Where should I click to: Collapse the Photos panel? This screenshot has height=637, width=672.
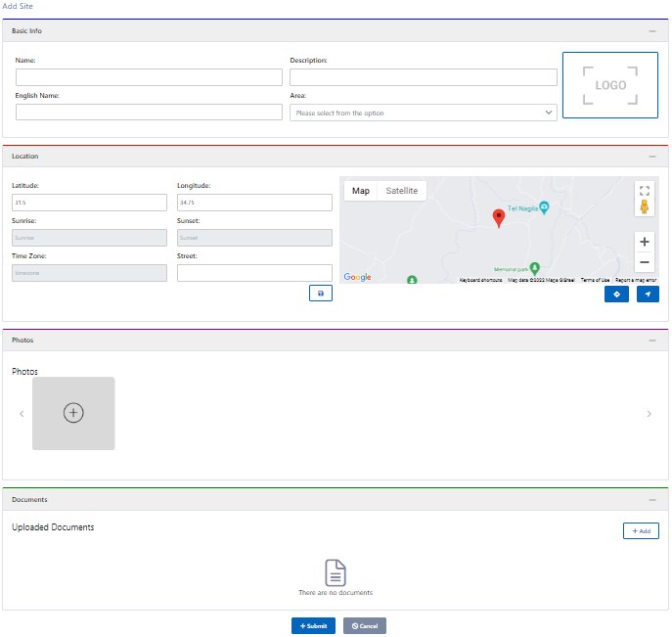(652, 341)
